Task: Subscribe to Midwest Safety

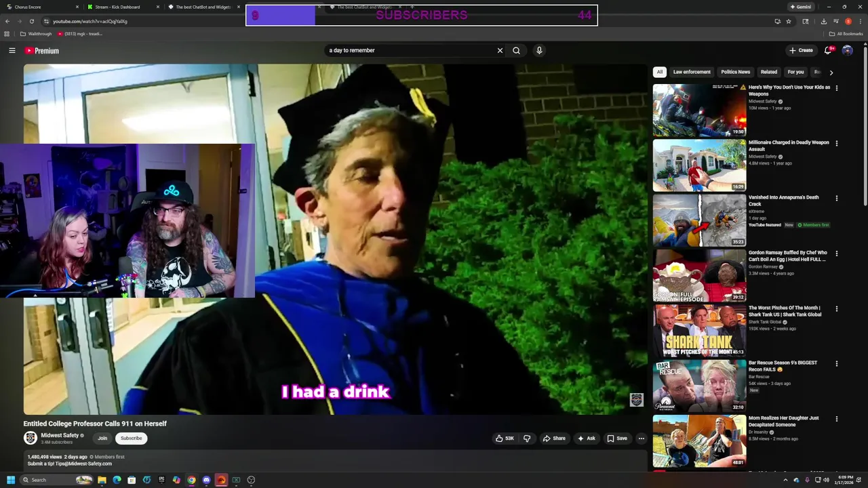Action: [x=131, y=439]
